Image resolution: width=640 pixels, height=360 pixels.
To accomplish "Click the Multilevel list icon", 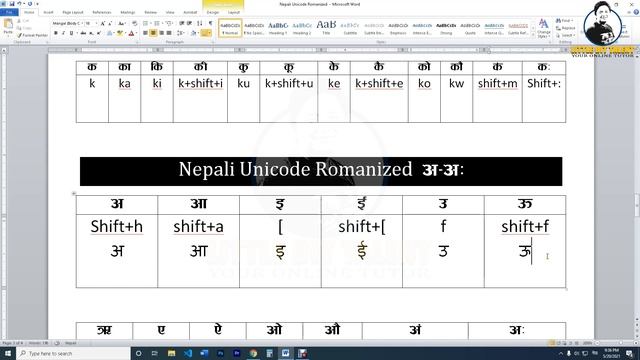I will tap(168, 23).
